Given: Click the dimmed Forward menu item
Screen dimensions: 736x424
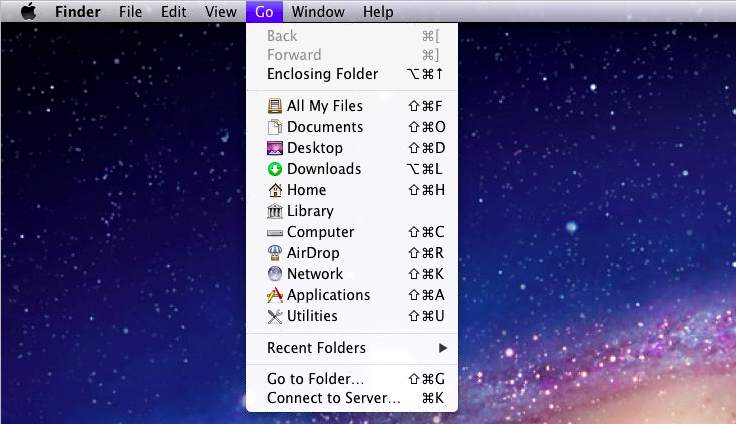Looking at the screenshot, I should (x=352, y=54).
